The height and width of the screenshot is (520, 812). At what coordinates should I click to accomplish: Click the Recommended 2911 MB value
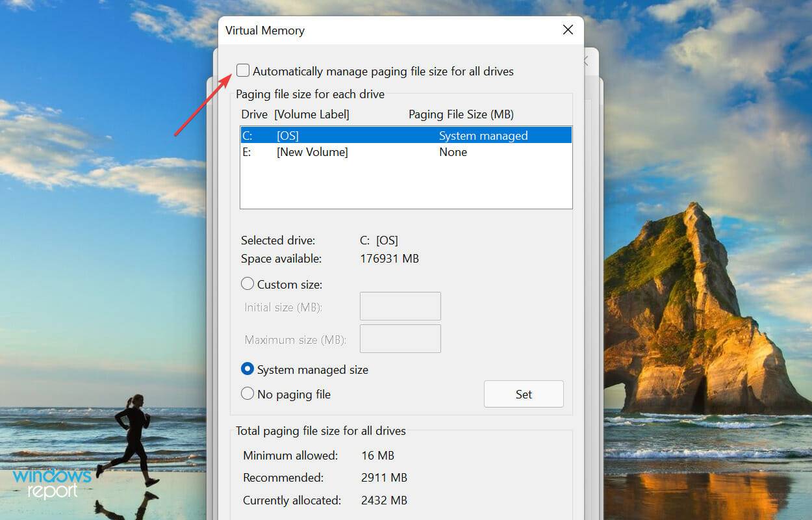pos(384,477)
